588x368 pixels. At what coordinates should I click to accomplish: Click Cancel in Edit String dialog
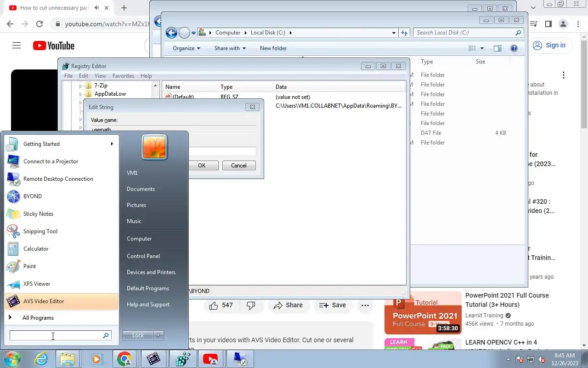tap(239, 166)
